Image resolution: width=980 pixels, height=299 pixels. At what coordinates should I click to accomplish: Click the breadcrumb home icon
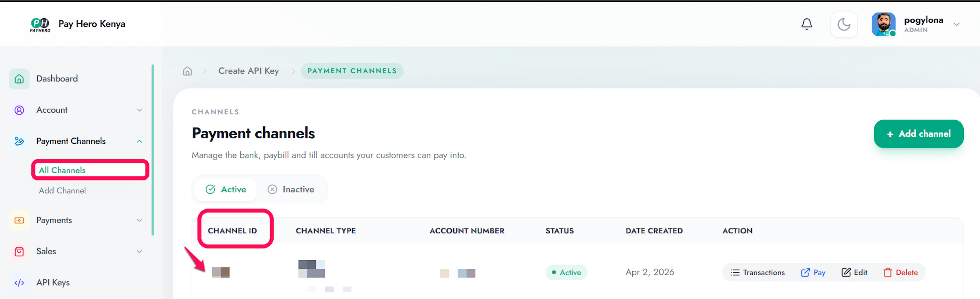[187, 71]
